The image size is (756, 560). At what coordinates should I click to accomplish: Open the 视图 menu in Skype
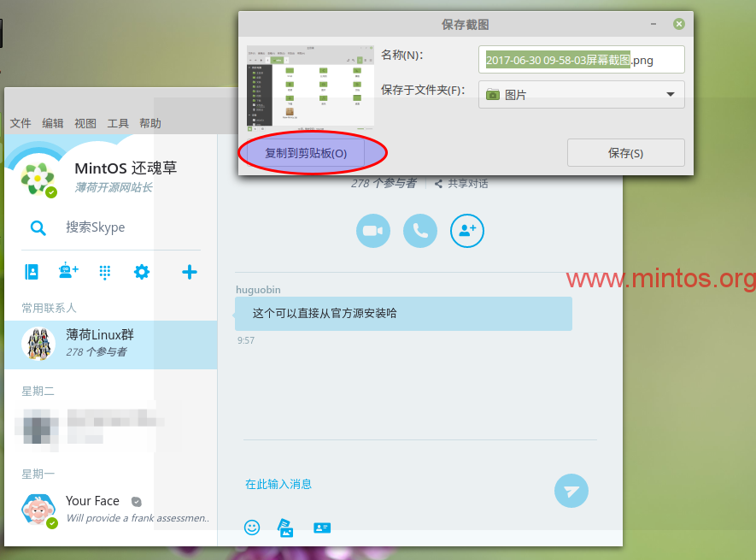coord(85,123)
